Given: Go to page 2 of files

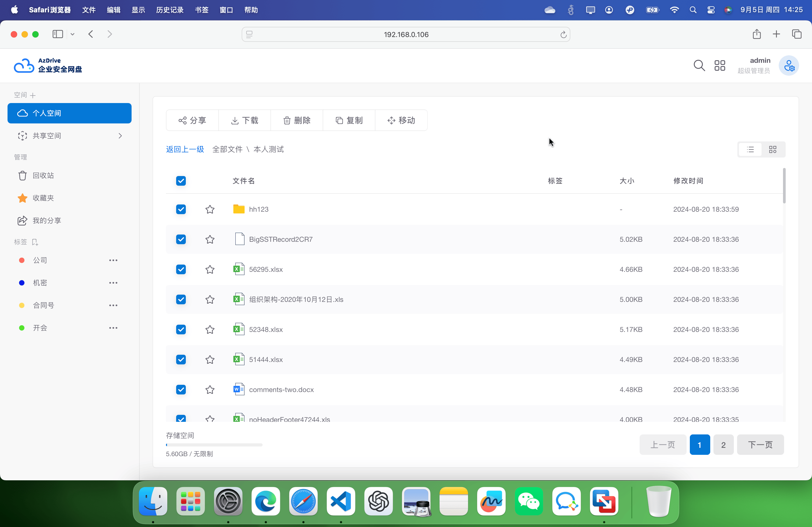Looking at the screenshot, I should pyautogui.click(x=723, y=445).
